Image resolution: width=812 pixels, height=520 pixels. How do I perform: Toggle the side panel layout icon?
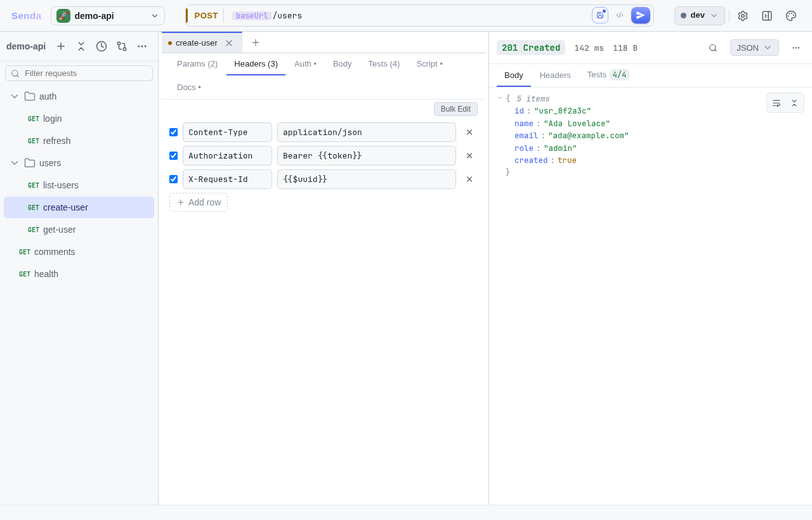767,16
